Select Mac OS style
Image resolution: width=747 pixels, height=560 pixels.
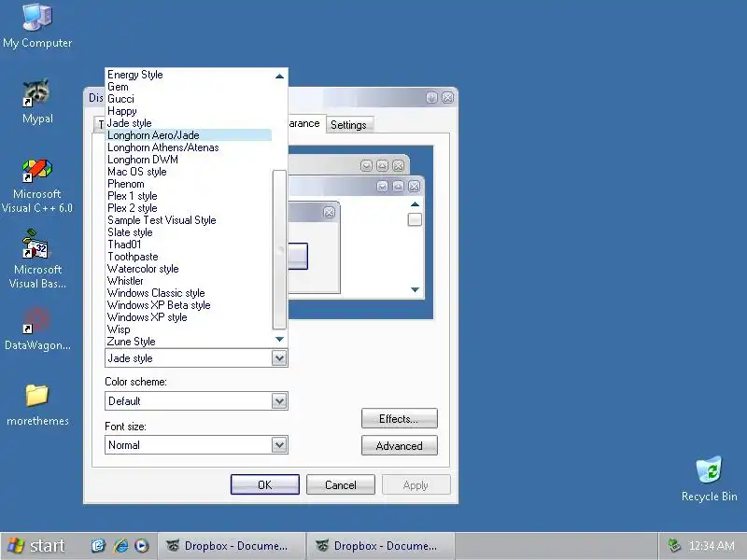(189, 172)
